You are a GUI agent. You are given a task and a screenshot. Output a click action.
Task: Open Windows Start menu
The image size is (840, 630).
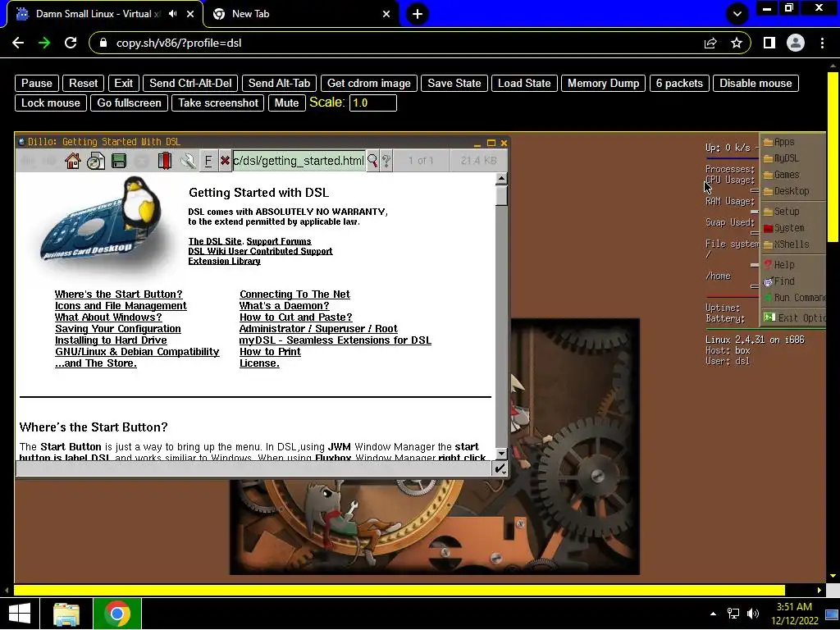[x=20, y=614]
